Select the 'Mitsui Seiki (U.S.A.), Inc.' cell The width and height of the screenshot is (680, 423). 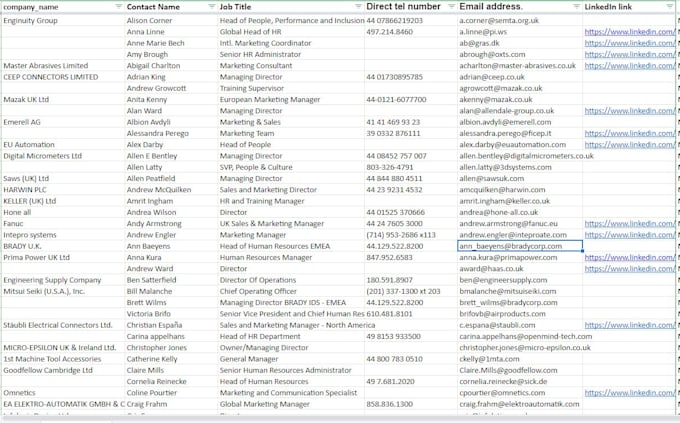(62, 291)
